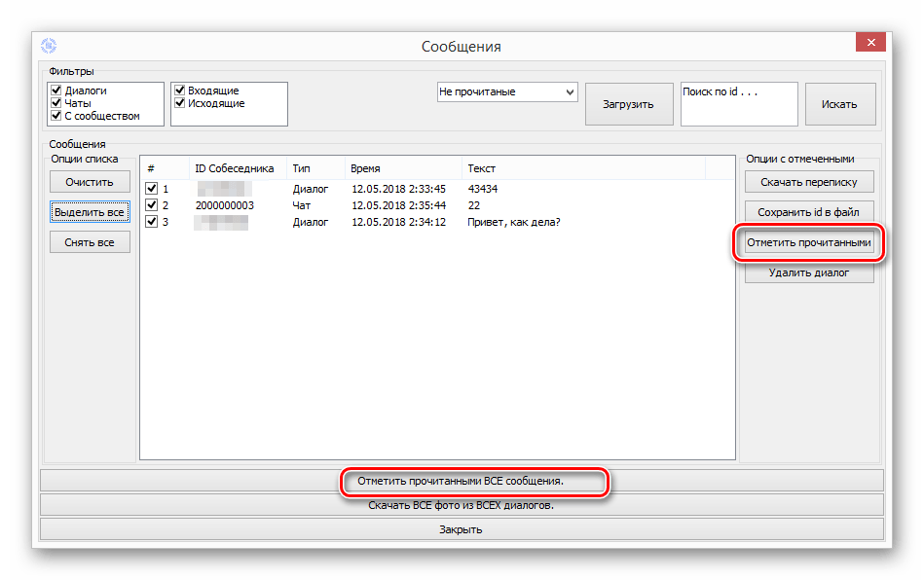Click the Скачать переписку button
924x580 pixels.
pos(809,182)
